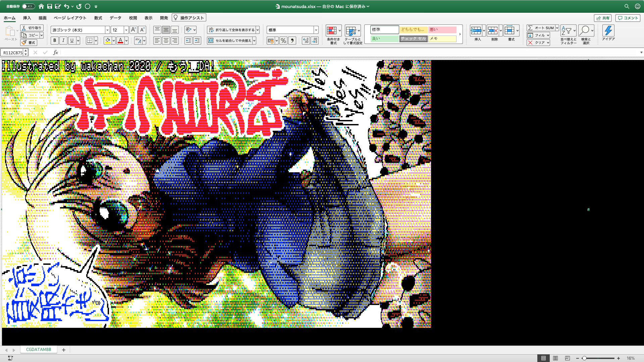Open the データ ribbon tab
This screenshot has width=644, height=362.
pyautogui.click(x=116, y=18)
